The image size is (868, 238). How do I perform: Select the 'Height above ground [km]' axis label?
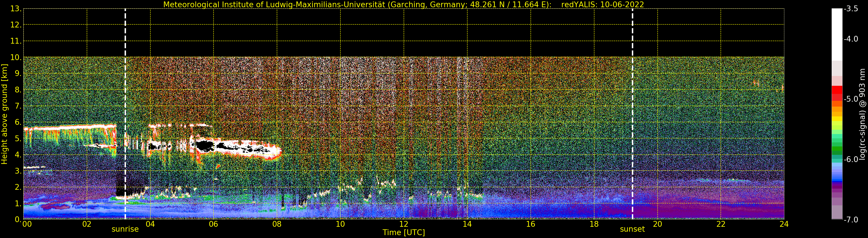tap(4, 114)
